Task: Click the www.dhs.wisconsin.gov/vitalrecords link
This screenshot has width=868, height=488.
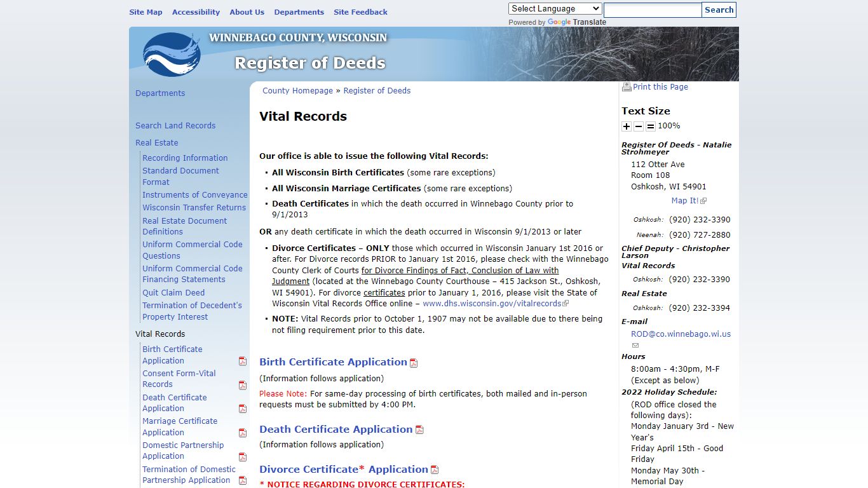Action: coord(492,304)
